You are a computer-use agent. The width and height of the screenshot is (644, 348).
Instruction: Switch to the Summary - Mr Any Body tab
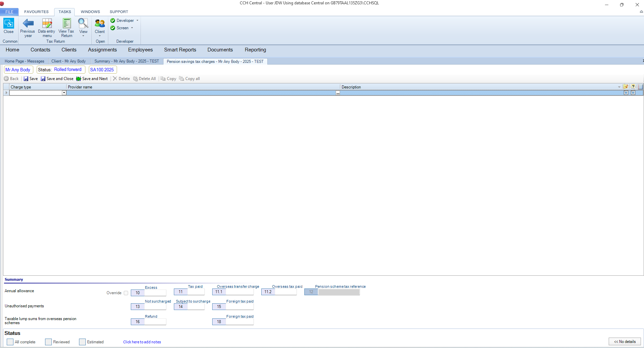click(x=127, y=61)
